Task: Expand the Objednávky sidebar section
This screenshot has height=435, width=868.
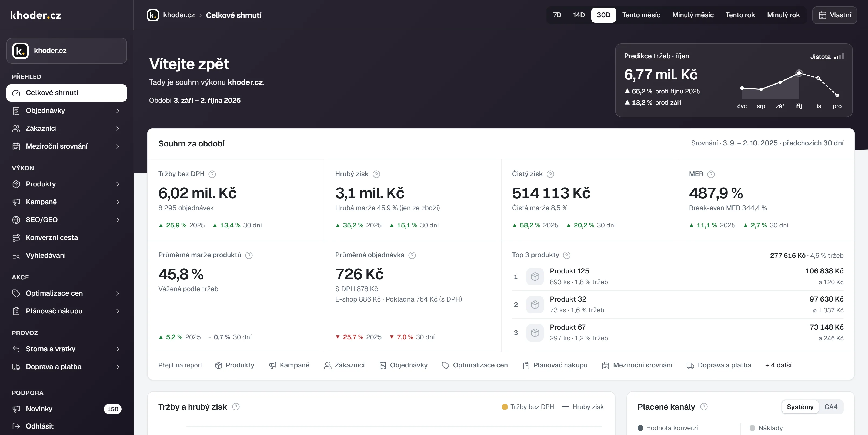Action: click(67, 111)
